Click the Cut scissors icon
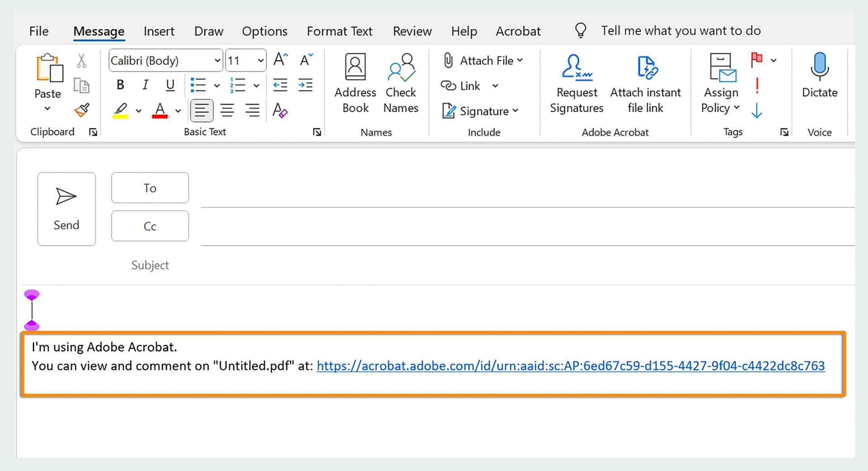 [x=81, y=61]
